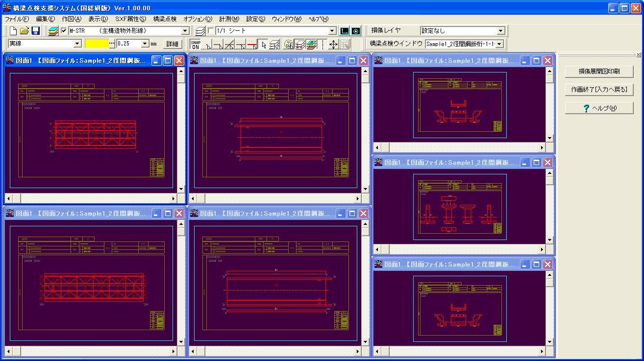644x361 pixels.
Task: Open the ファイル(F) menu
Action: coord(17,19)
